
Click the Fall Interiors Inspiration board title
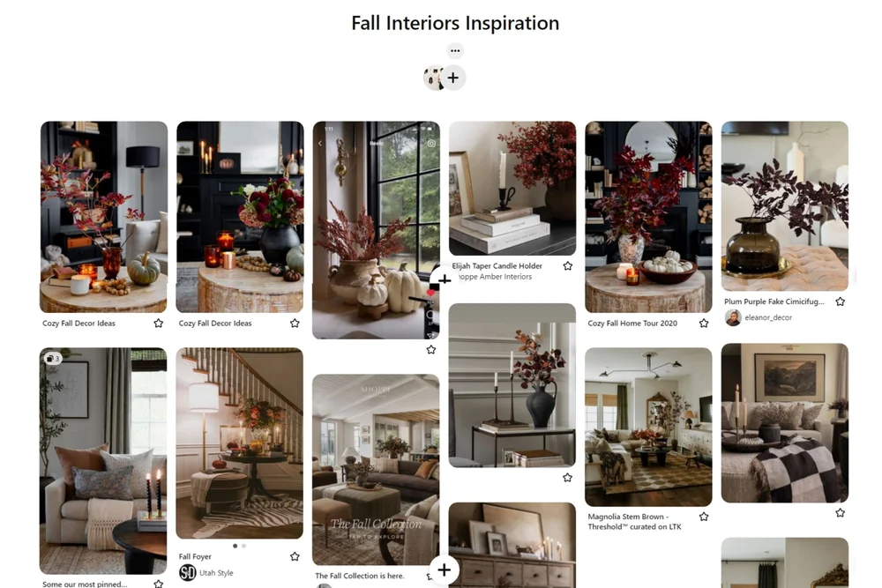[x=455, y=23]
